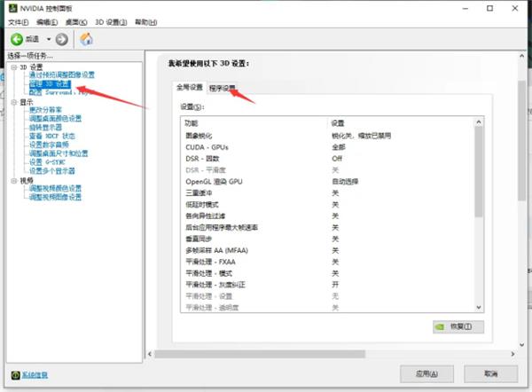This screenshot has width=532, height=392.
Task: Select the CUDA - GPUs row
Action: (x=327, y=147)
